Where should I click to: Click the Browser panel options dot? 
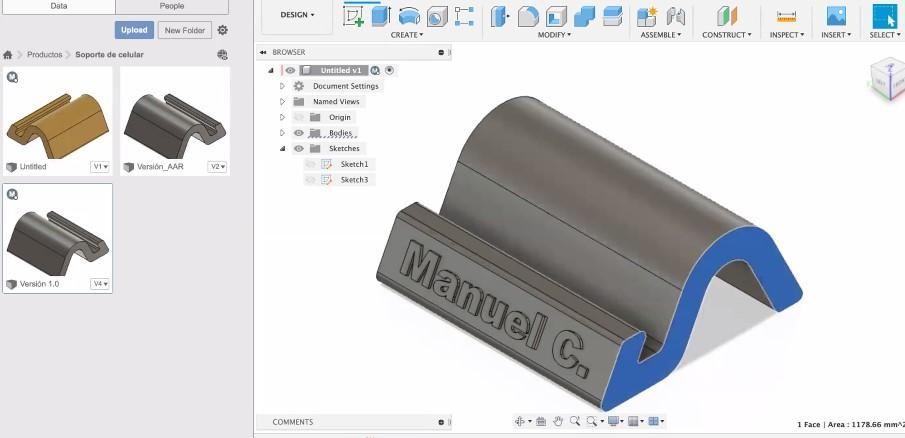[x=441, y=53]
